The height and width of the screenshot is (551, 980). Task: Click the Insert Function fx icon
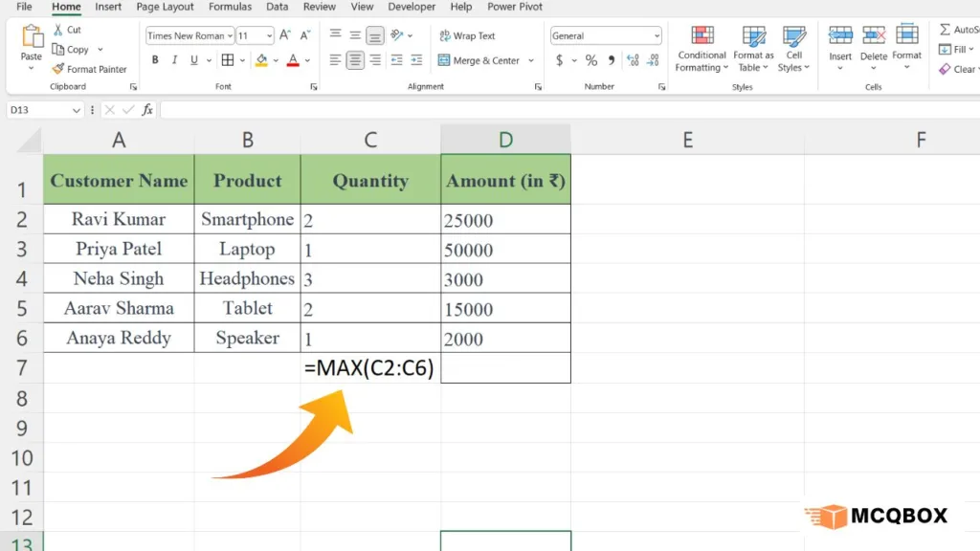point(147,110)
